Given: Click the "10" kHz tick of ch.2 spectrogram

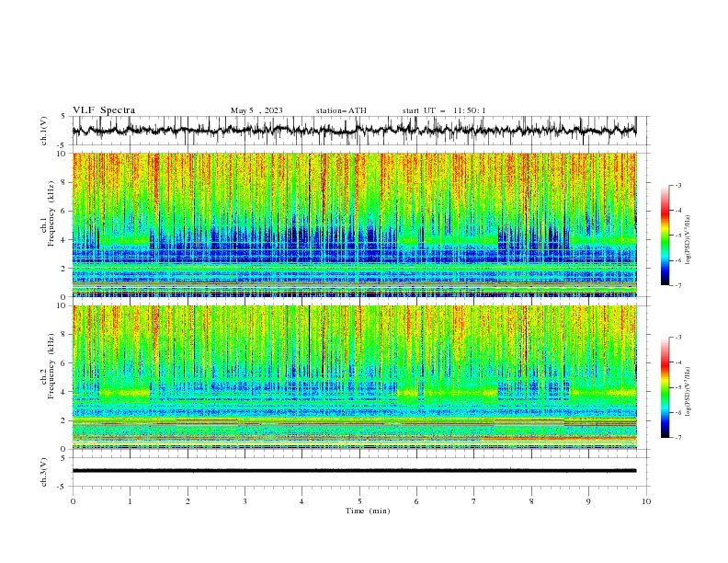Looking at the screenshot, I should [61, 305].
